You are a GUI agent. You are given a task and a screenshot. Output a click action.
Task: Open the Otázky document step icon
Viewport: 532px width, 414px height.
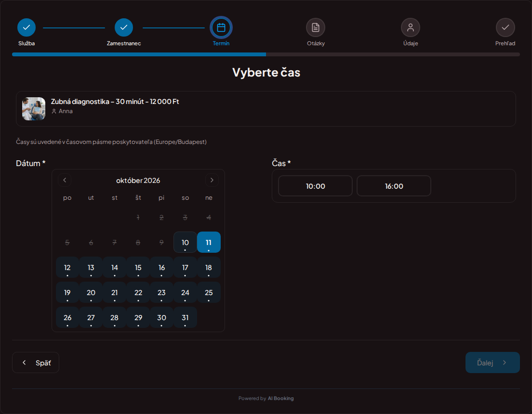pyautogui.click(x=316, y=27)
